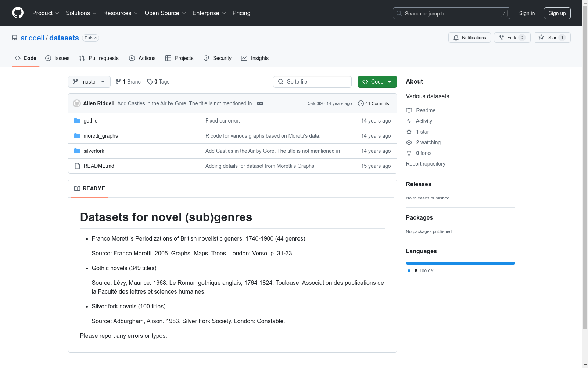This screenshot has width=588, height=368.
Task: Open the 'Fixed ocr error.' commit message
Action: 223,121
